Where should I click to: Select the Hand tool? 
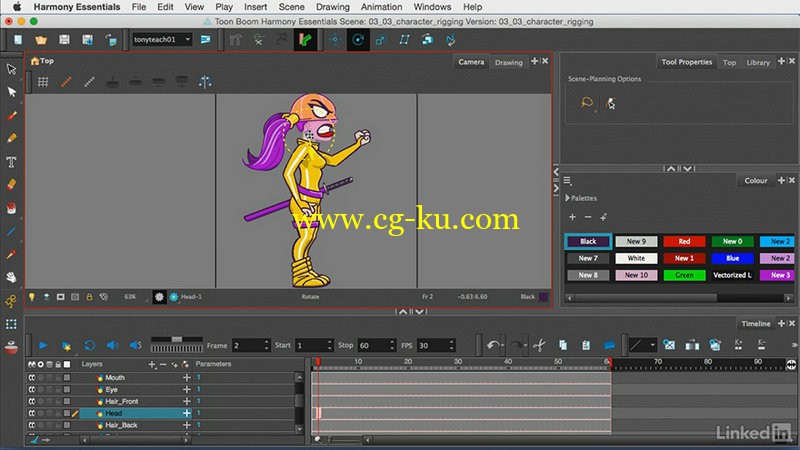pyautogui.click(x=11, y=277)
